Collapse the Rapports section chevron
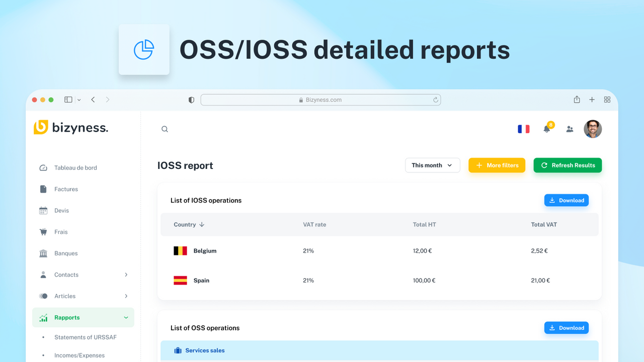 (x=125, y=317)
